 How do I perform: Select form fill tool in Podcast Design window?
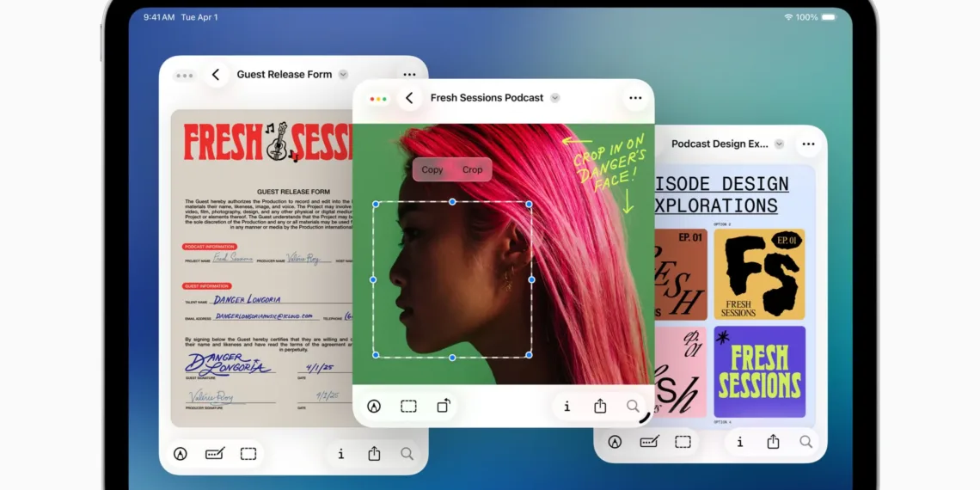coord(649,442)
